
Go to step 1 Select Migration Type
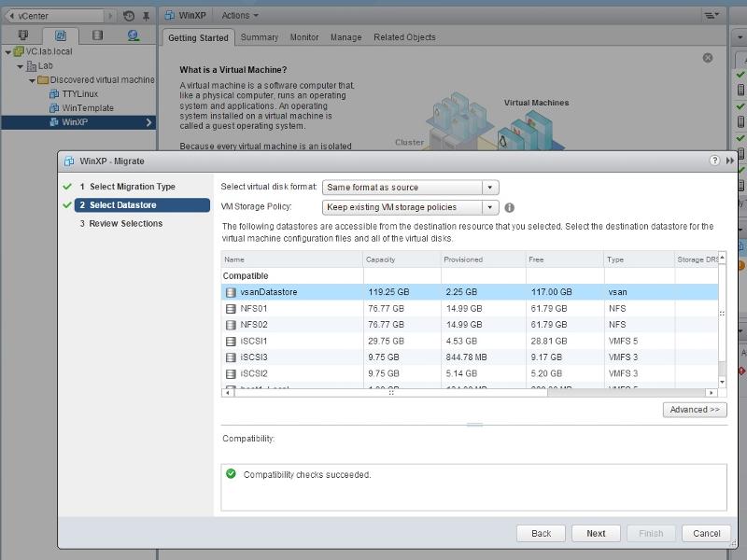click(x=127, y=187)
